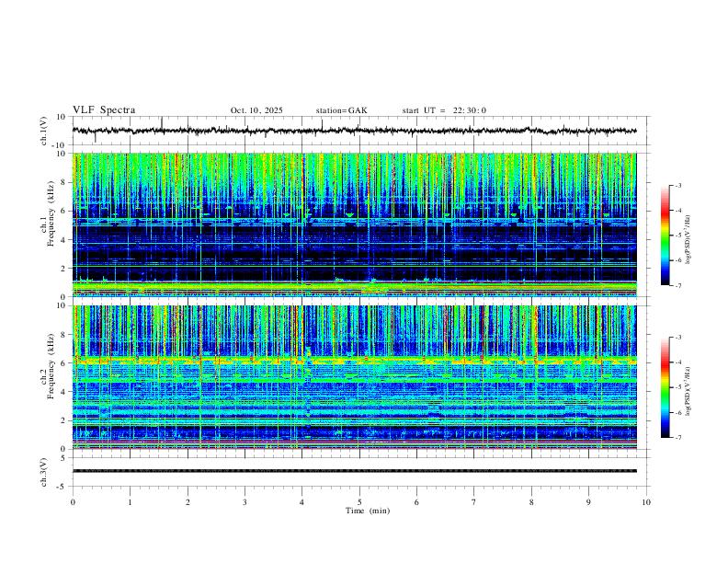Click the ch.2 frequency tick label "8"
Image resolution: width=728 pixels, height=563 pixels.
pos(64,335)
